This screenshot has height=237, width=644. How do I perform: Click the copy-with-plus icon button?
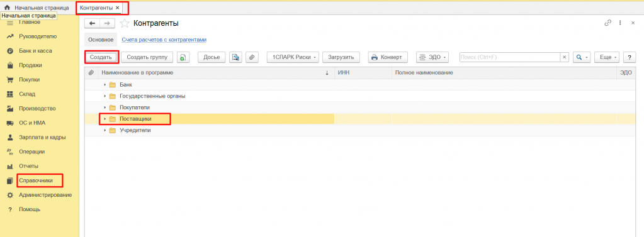pyautogui.click(x=183, y=57)
